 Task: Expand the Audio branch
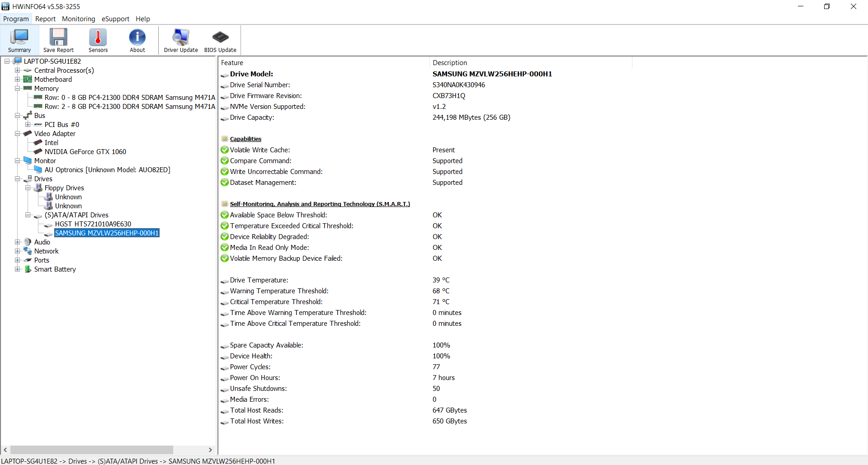17,242
